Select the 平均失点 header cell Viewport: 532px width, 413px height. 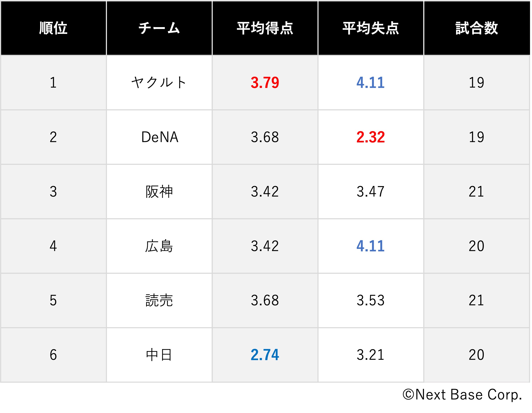tap(370, 28)
